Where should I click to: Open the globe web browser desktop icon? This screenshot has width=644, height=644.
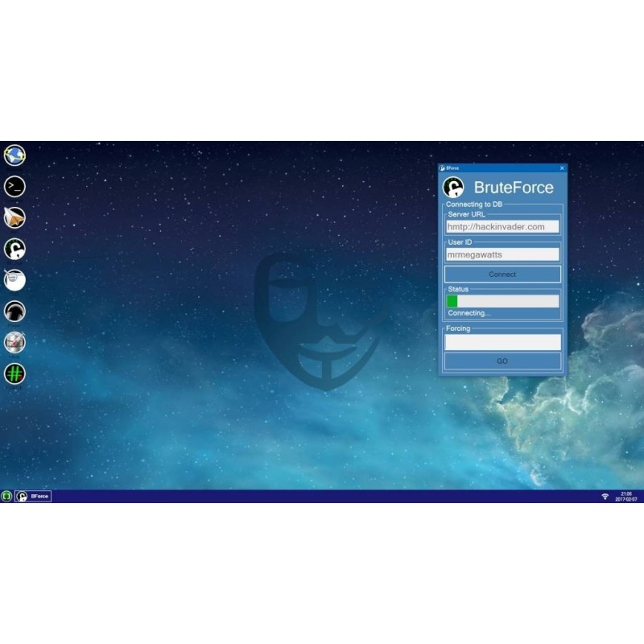[14, 155]
